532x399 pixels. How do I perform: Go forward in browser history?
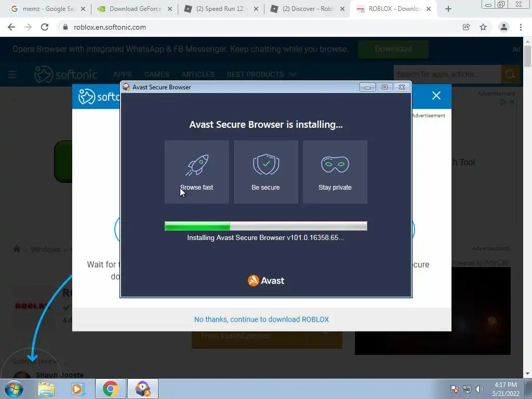[x=28, y=27]
